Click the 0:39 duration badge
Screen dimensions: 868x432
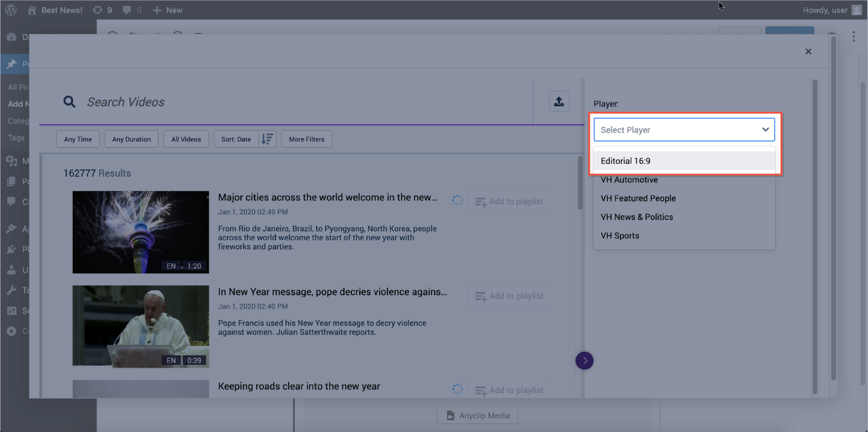click(x=194, y=360)
